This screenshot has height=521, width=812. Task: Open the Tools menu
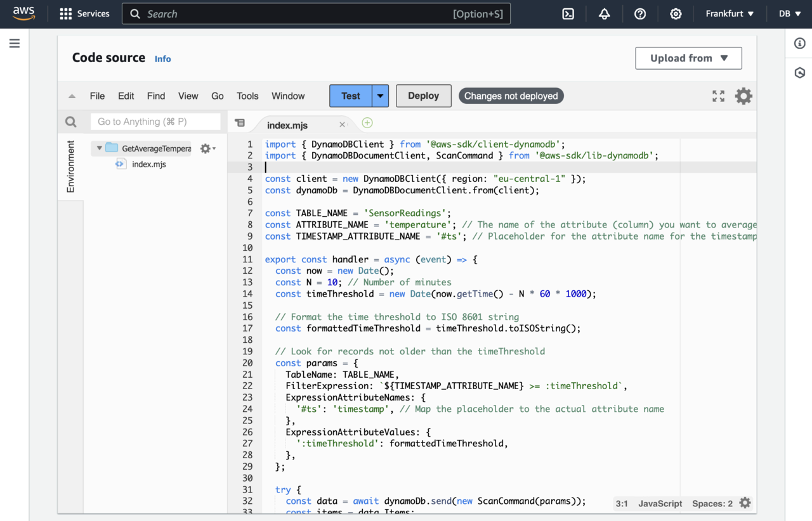247,96
